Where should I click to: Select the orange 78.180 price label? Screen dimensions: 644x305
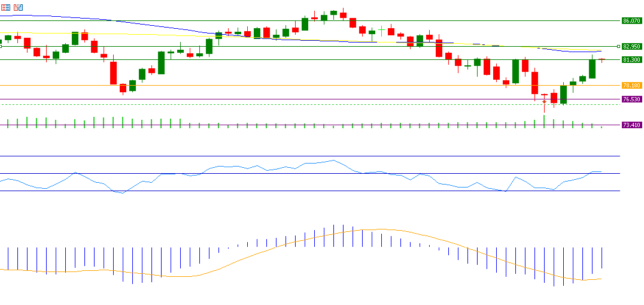[631, 86]
